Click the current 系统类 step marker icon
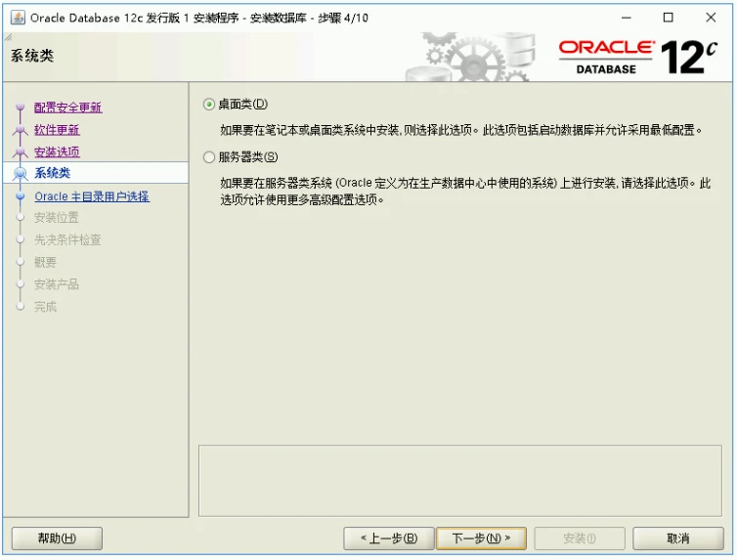This screenshot has width=737, height=560. click(x=20, y=173)
